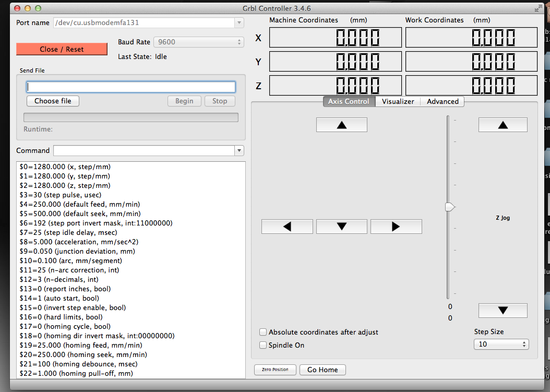Open the command history dropdown arrow
Image resolution: width=550 pixels, height=392 pixels.
point(238,150)
